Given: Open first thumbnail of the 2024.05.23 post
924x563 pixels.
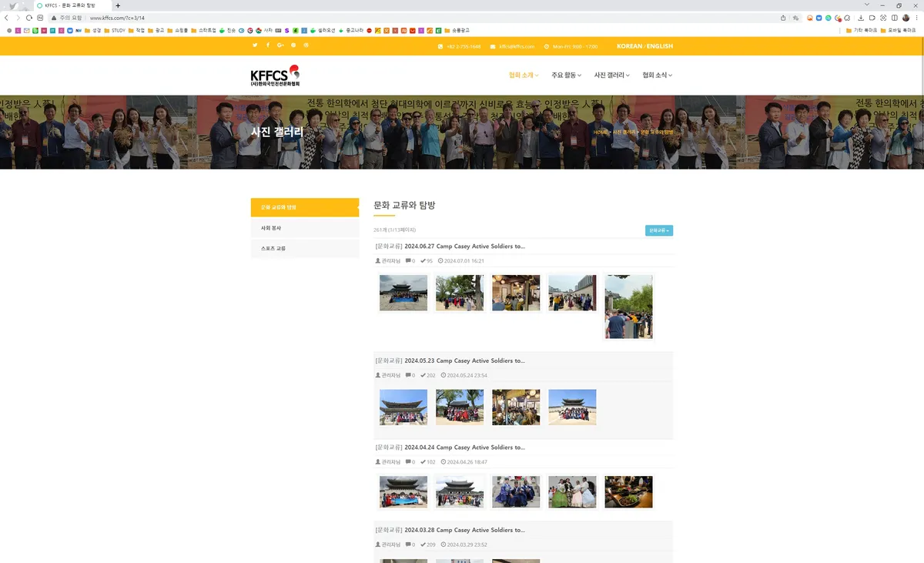Looking at the screenshot, I should pos(403,407).
